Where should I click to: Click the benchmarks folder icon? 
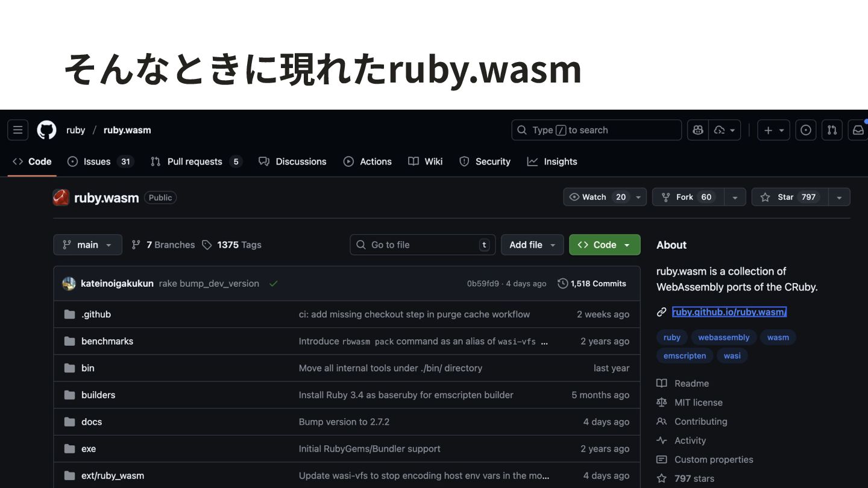[70, 341]
